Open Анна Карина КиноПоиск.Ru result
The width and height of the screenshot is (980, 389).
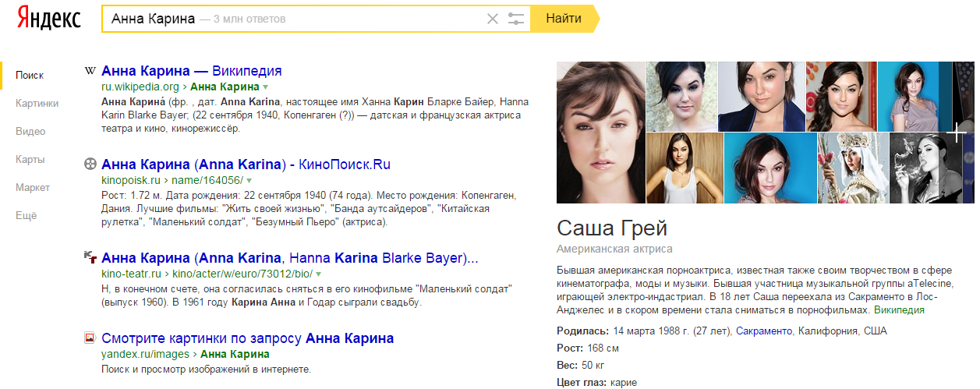point(246,164)
